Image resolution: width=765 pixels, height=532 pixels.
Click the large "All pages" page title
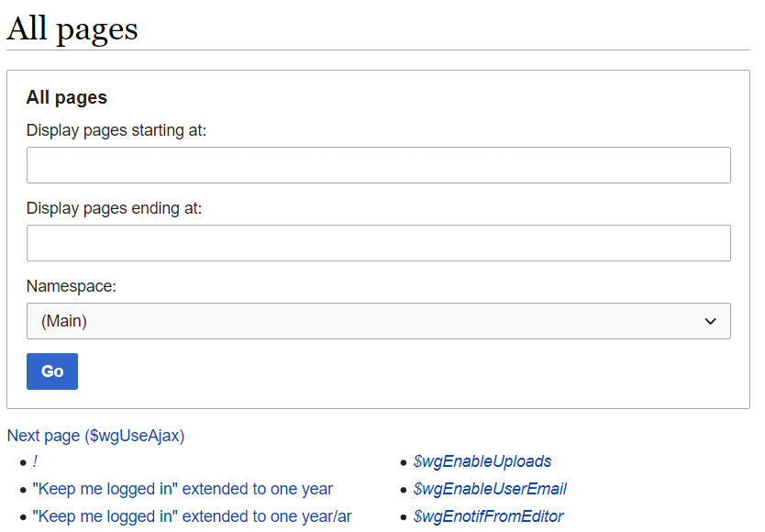[72, 28]
